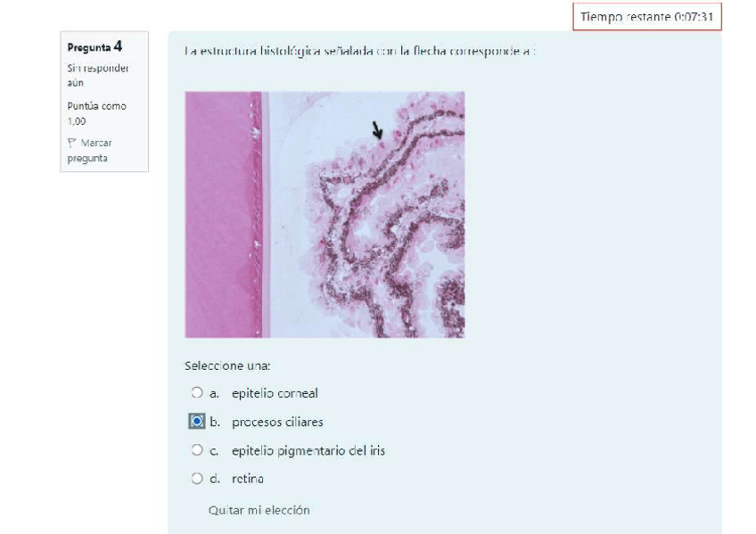Click the Sin responder aún status text

(x=98, y=75)
